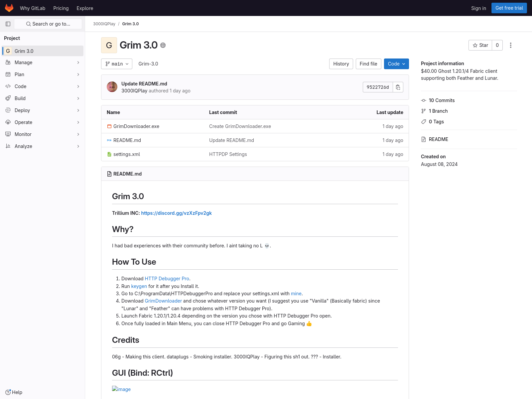Click the star count showing 0
This screenshot has height=399, width=532.
pos(497,45)
